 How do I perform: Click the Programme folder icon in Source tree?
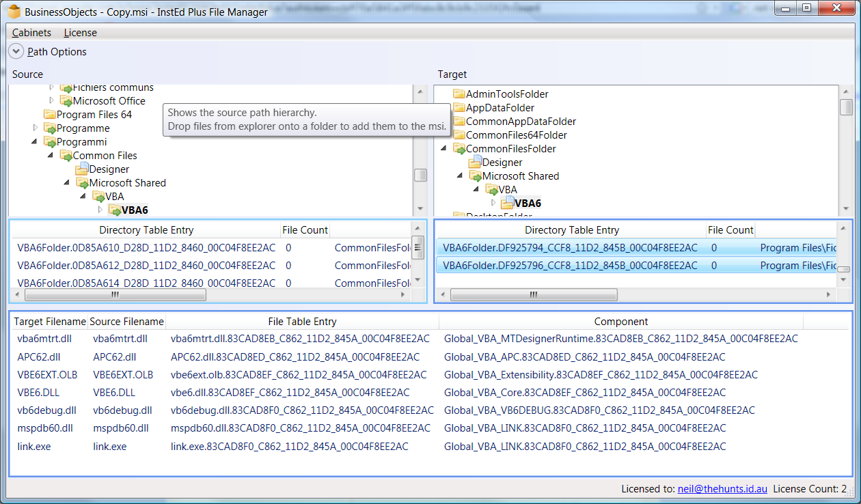tap(50, 128)
